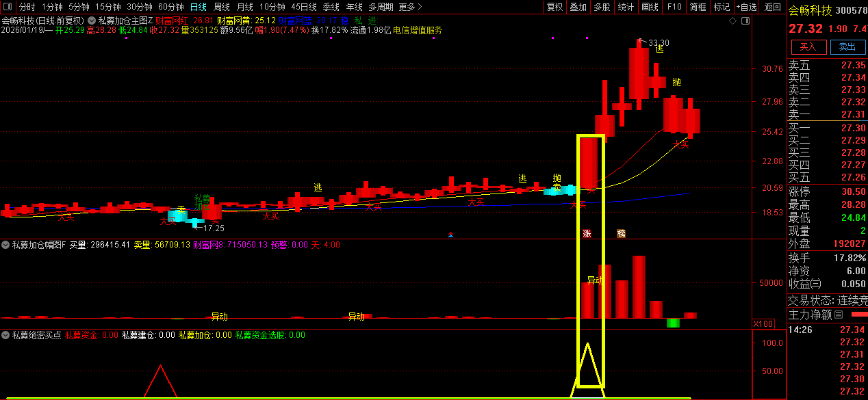Viewport: 868px width, 400px height.
Task: Click the diamond icon above the chart
Action: 732,21
